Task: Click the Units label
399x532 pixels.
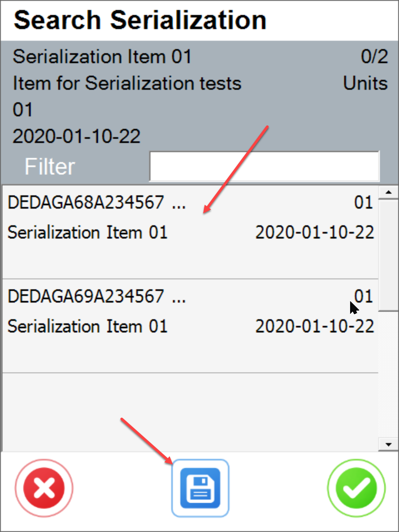Action: point(366,83)
